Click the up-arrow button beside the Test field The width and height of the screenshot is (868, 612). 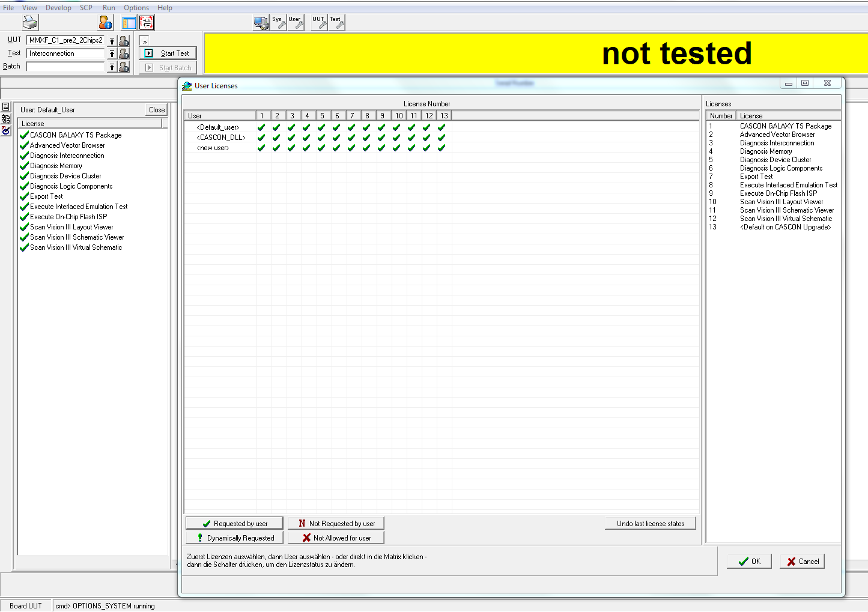pos(112,54)
